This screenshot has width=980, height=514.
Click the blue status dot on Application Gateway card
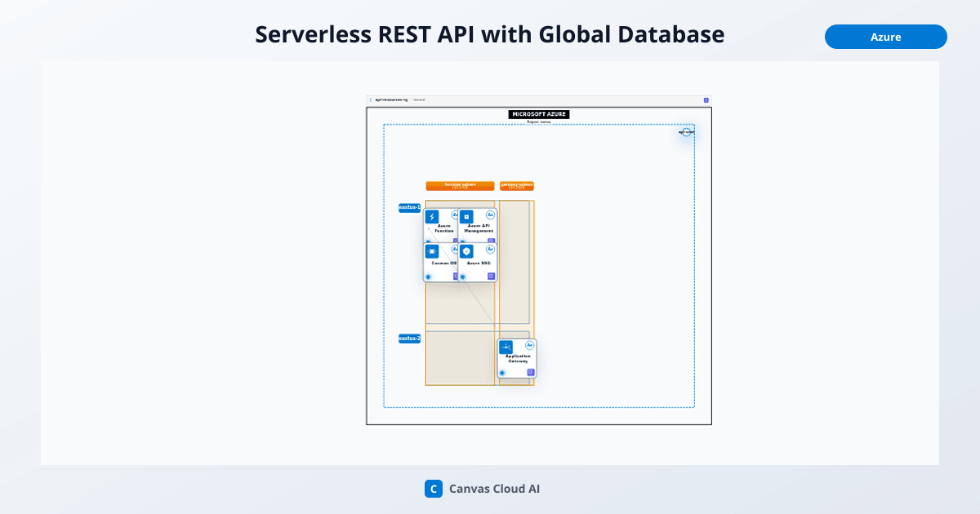(x=502, y=373)
